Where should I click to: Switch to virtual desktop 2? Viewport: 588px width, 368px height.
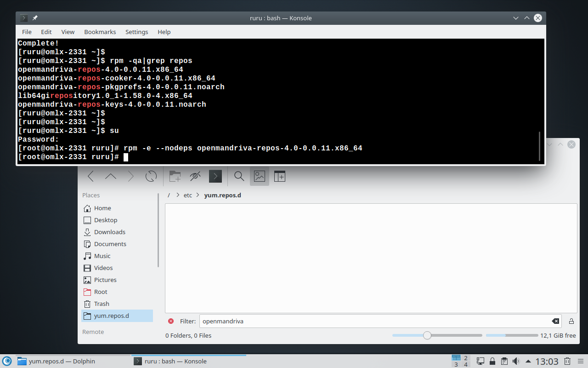coord(466,358)
